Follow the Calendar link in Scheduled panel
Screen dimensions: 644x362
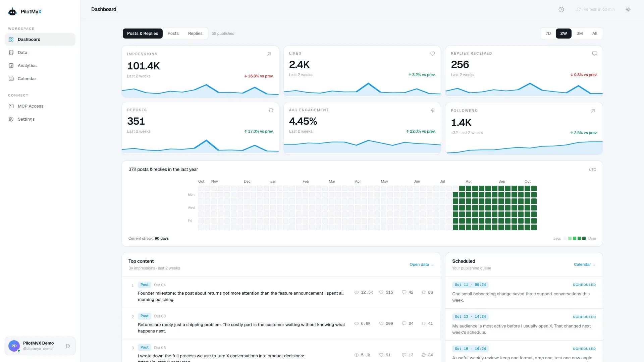[x=585, y=264]
